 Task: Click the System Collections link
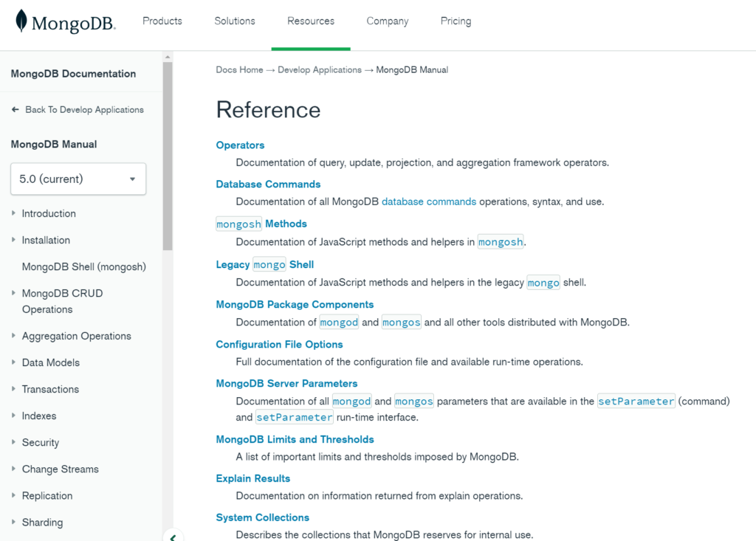tap(262, 517)
